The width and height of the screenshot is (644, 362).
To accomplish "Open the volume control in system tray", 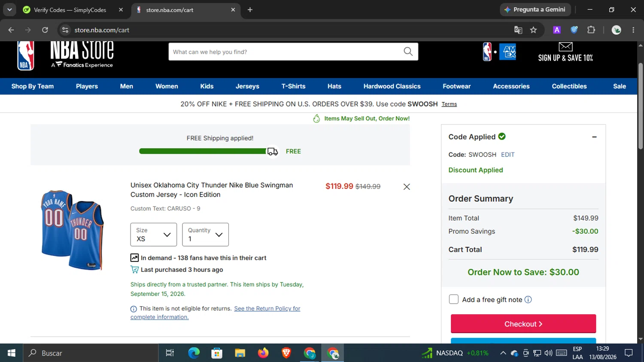I will point(548,353).
